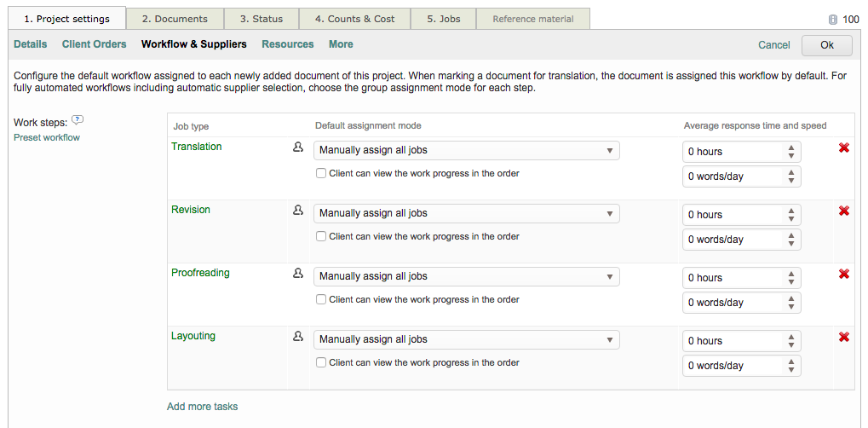Check client progress option under Layouting
Screen dimensions: 868x428
(321, 363)
